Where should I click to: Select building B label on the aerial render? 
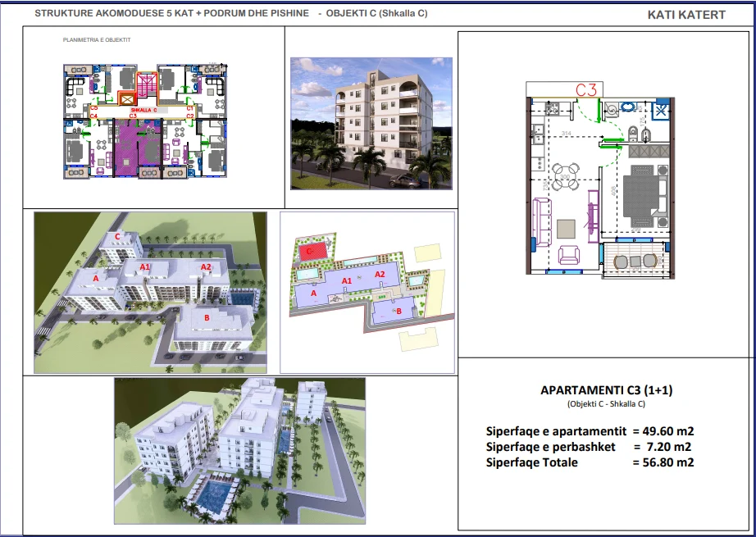[207, 317]
